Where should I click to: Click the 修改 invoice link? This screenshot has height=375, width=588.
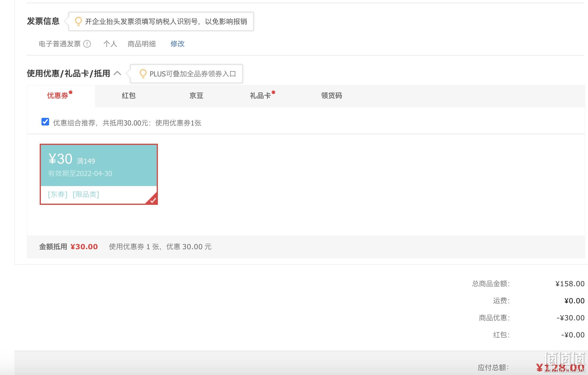point(178,44)
